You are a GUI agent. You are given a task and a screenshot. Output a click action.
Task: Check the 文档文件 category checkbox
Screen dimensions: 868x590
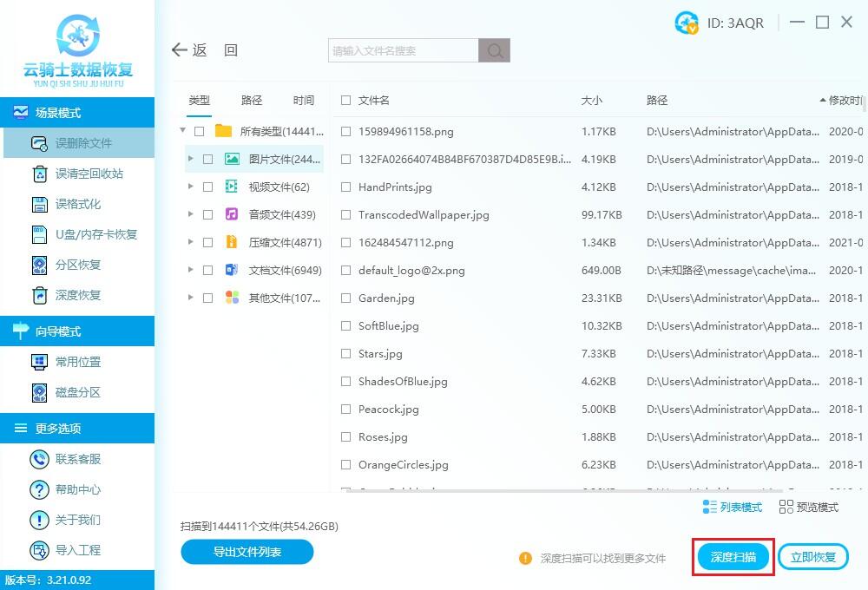[x=208, y=270]
